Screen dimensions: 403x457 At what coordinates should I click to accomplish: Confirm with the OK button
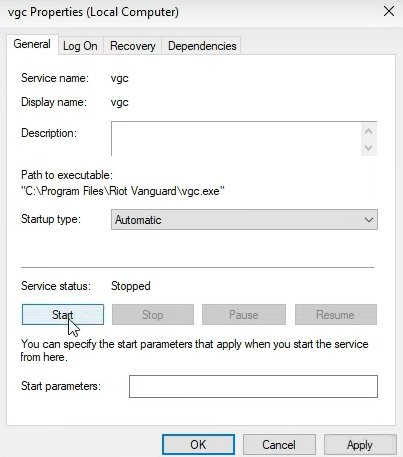198,445
